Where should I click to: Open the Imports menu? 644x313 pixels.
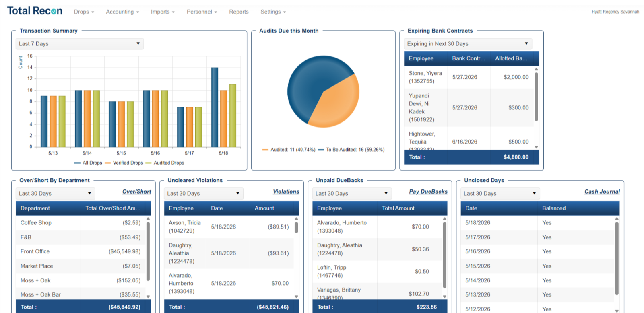click(163, 12)
